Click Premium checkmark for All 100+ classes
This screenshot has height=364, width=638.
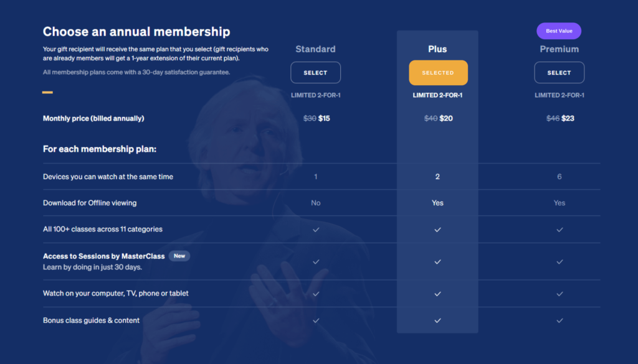click(559, 230)
